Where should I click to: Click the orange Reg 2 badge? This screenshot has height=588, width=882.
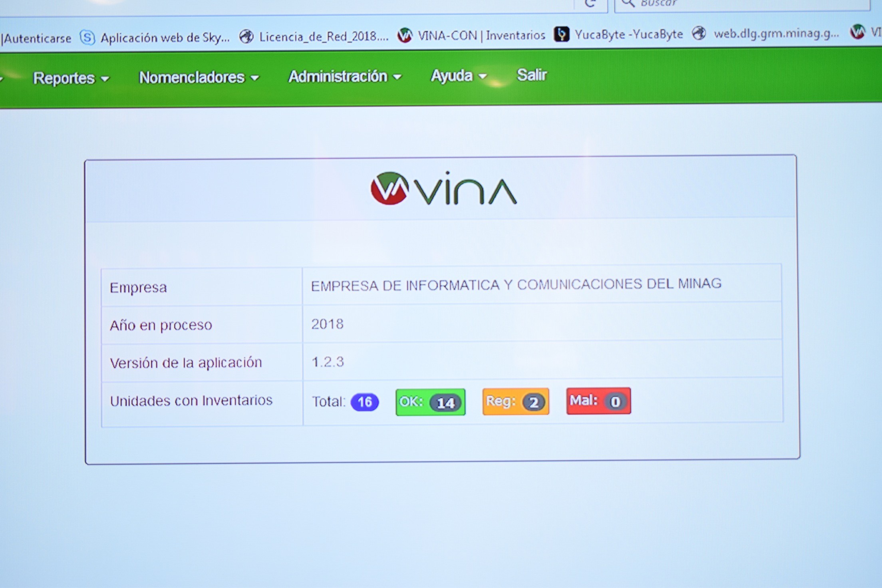tap(516, 401)
